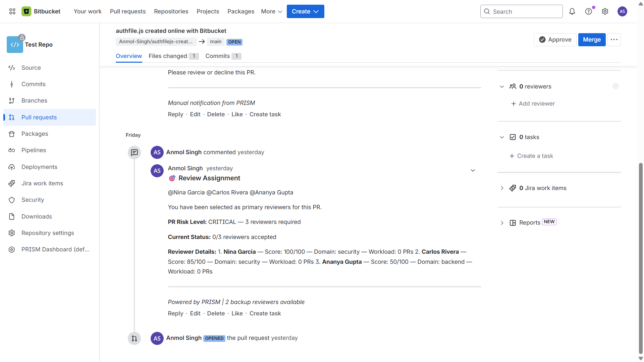Screen dimensions: 644x362
Task: Open the app switcher grid icon
Action: point(12,11)
